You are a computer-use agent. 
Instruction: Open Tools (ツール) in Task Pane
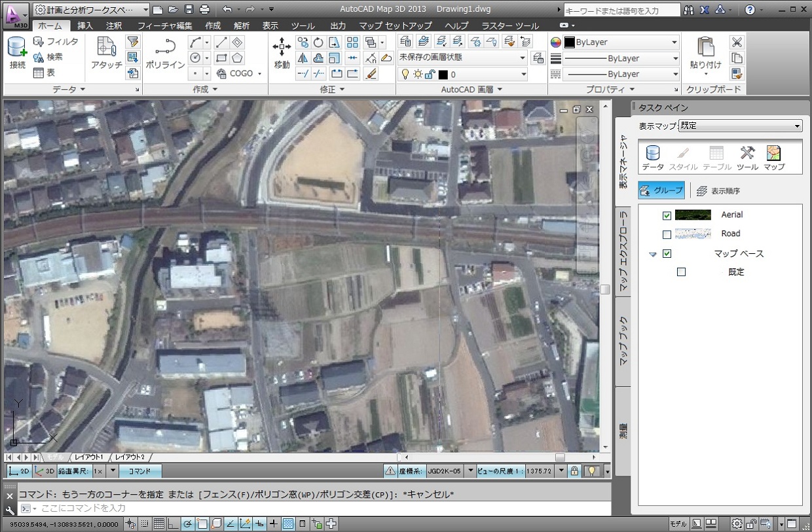pos(747,158)
